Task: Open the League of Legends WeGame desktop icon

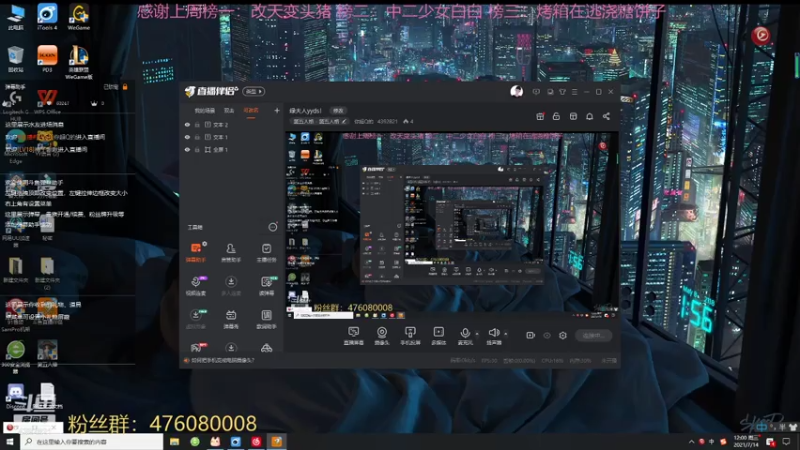Action: (x=79, y=62)
